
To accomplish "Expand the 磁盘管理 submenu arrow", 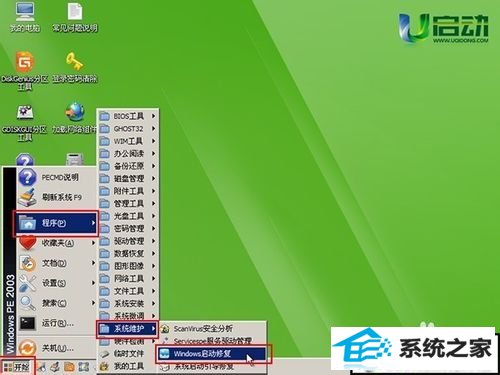I will (154, 179).
